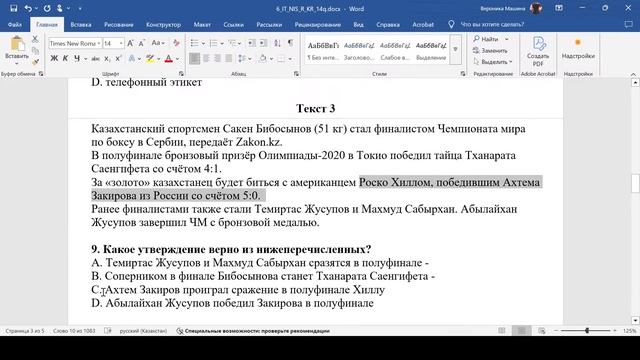This screenshot has height=360, width=640.
Task: Click the 'Что вы хотите сделать?' search field
Action: click(x=492, y=24)
